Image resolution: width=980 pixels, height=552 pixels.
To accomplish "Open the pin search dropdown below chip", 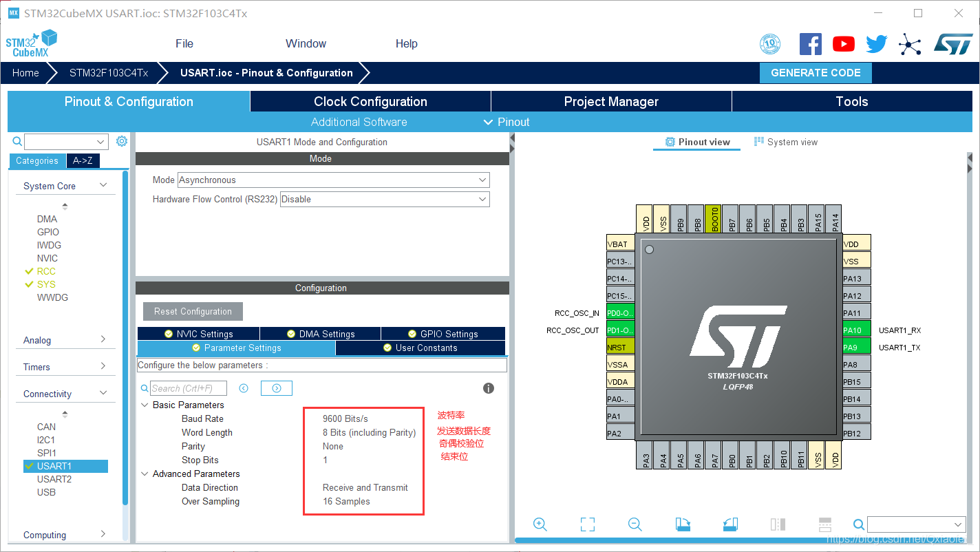I will click(x=917, y=524).
